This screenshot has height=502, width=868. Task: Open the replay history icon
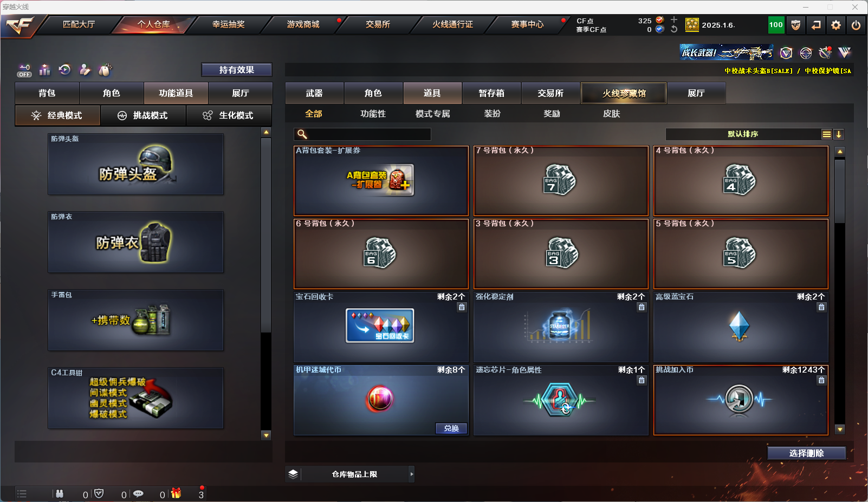point(64,70)
